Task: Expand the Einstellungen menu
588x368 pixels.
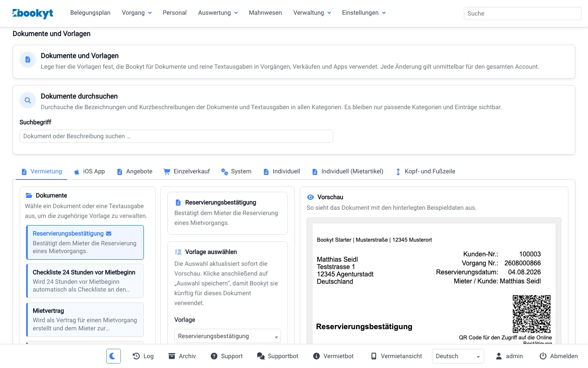Action: tap(364, 13)
